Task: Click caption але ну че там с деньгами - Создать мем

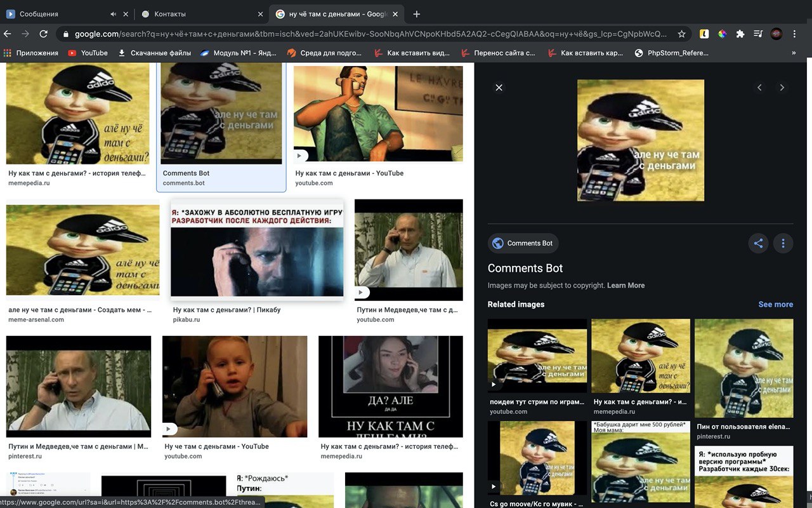Action: point(80,310)
